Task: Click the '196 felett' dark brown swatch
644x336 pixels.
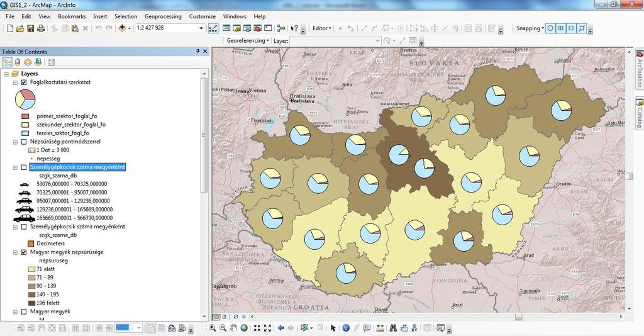Action: [x=31, y=303]
